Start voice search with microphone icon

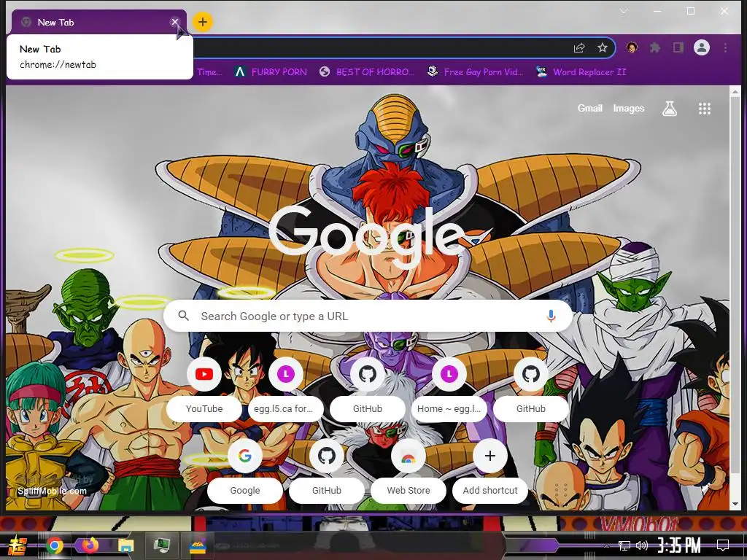(551, 316)
